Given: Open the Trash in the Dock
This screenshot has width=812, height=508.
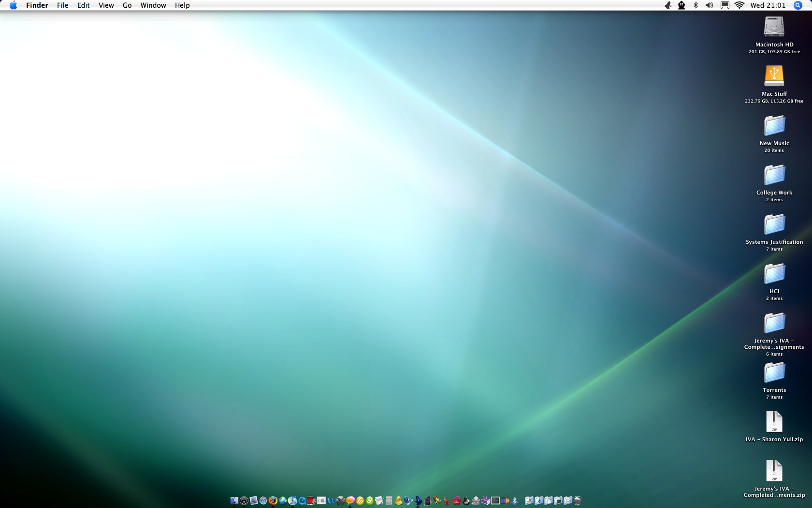Looking at the screenshot, I should coord(578,501).
